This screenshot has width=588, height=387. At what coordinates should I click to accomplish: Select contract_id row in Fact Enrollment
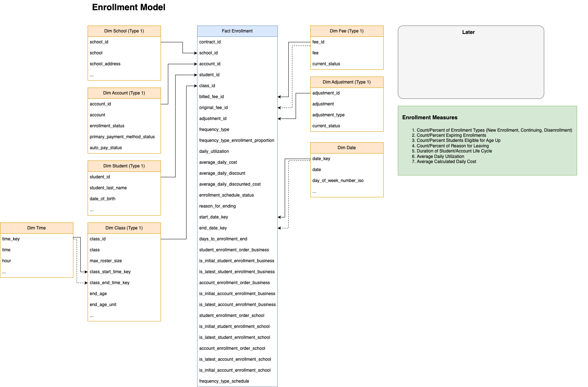coord(210,42)
